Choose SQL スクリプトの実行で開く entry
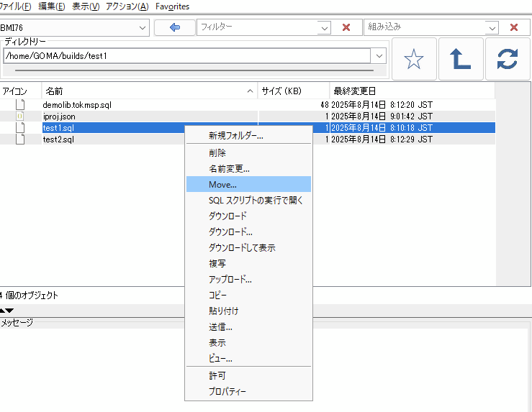Image resolution: width=532 pixels, height=412 pixels. 248,200
